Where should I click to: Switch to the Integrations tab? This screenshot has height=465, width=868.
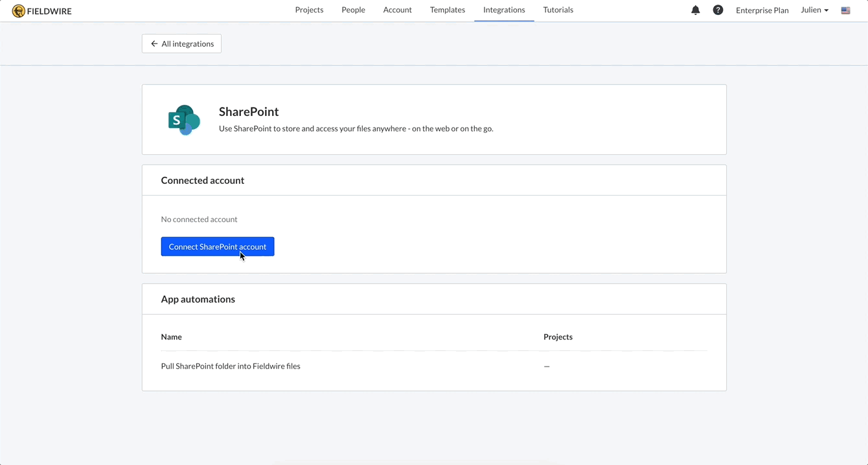[503, 10]
